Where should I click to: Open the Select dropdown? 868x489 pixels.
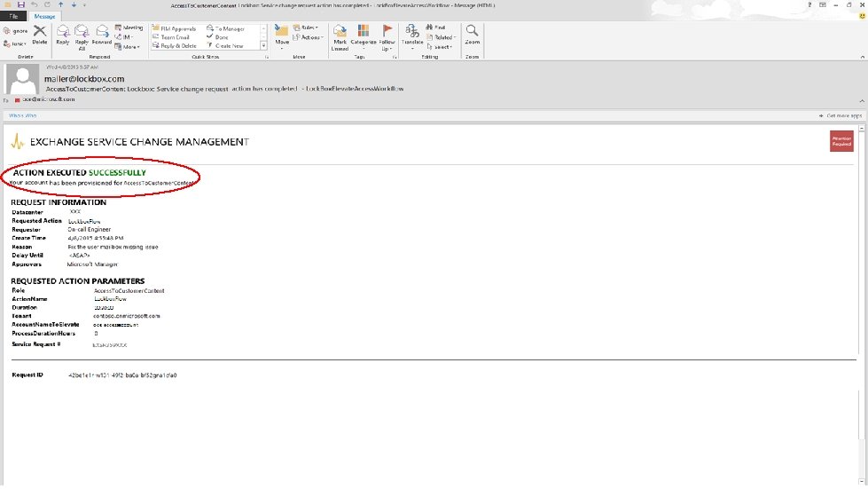440,47
